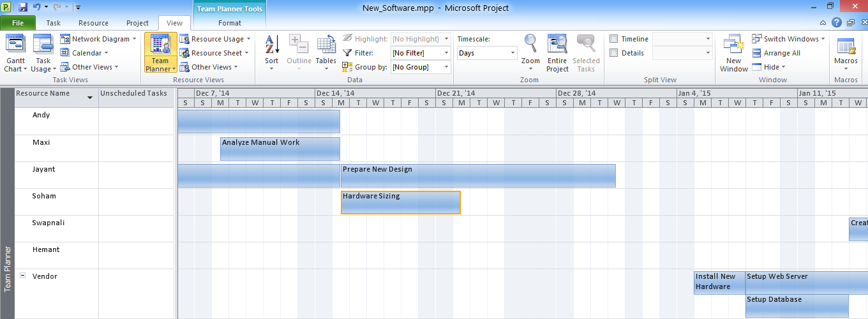Restore down the document window

[850, 23]
